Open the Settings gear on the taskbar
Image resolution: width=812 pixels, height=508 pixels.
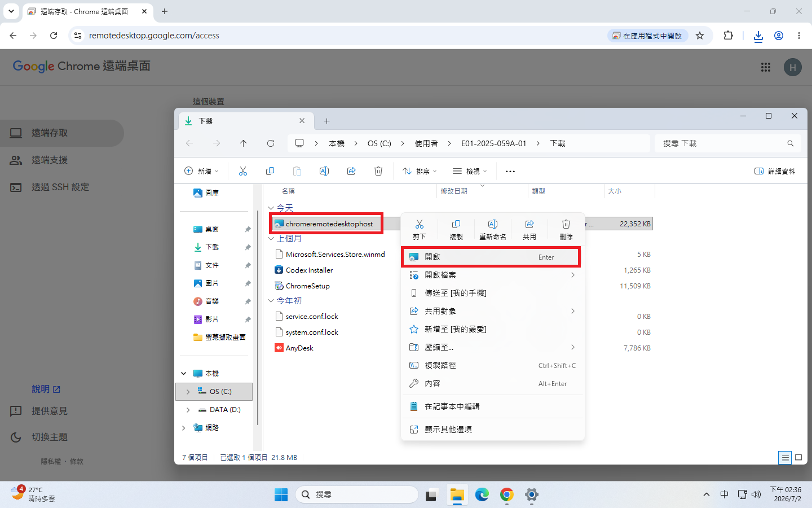(532, 495)
